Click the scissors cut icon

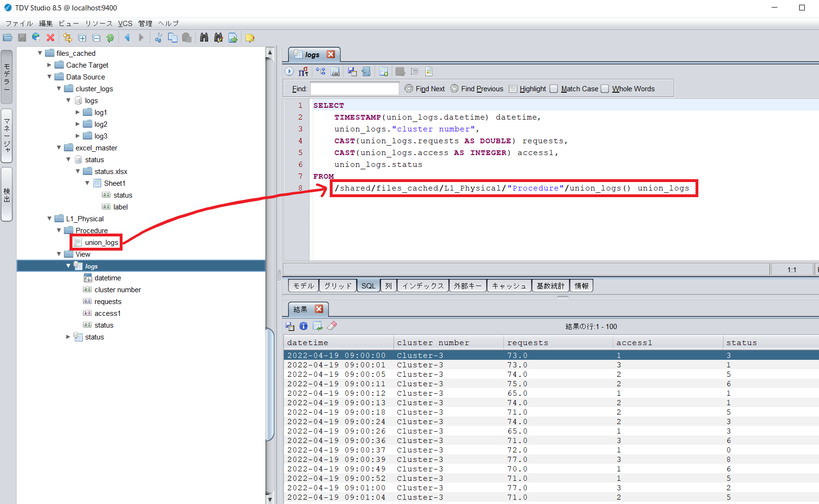pos(159,38)
